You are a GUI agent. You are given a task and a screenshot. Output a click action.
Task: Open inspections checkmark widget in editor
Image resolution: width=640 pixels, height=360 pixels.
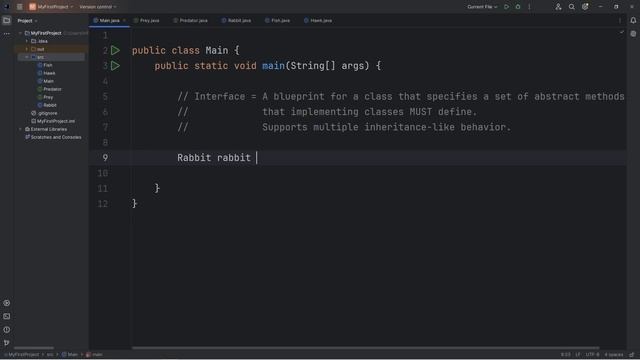(x=622, y=32)
